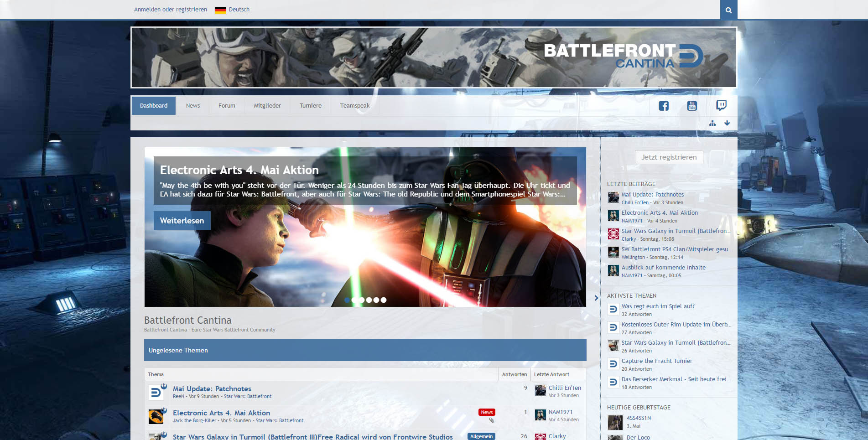The image size is (868, 440).
Task: Click Wellington's avatar in Letzte Beiträge
Action: coord(613,253)
